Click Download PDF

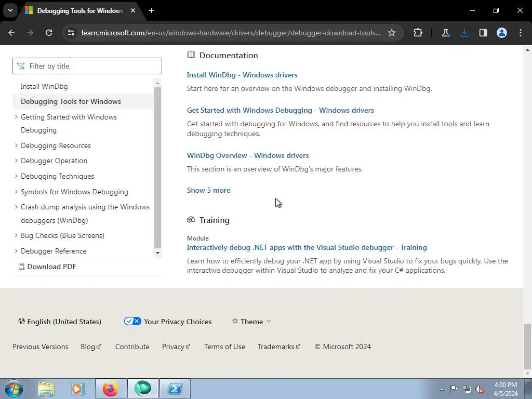(47, 267)
